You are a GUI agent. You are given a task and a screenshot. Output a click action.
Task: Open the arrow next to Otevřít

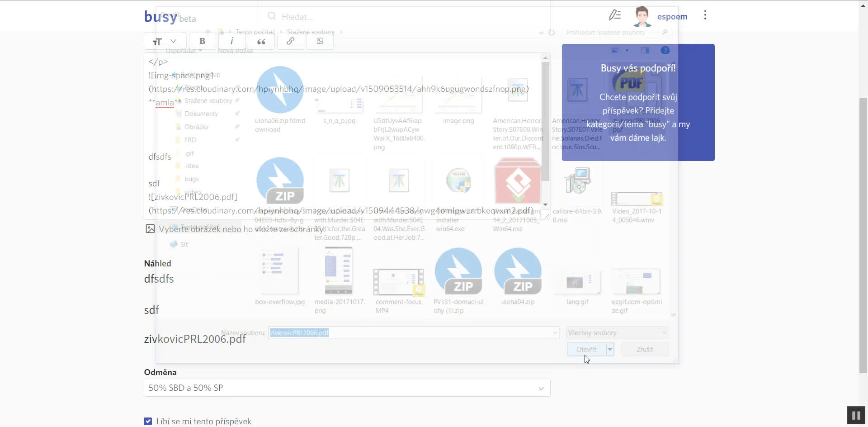click(610, 349)
